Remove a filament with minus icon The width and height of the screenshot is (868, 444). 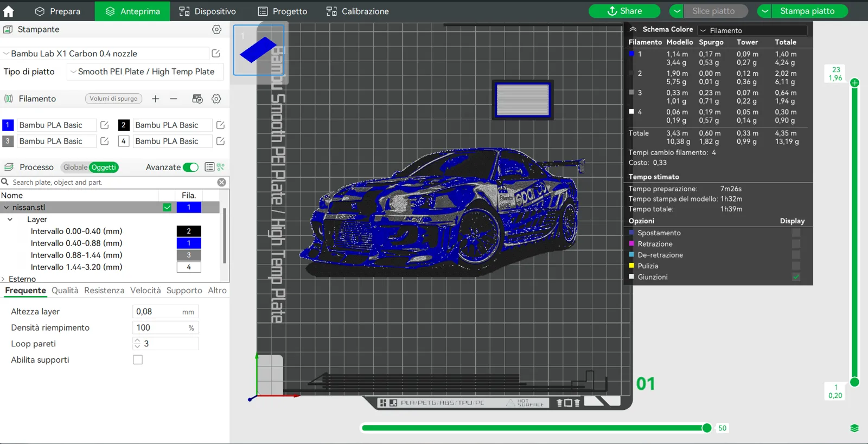click(174, 99)
